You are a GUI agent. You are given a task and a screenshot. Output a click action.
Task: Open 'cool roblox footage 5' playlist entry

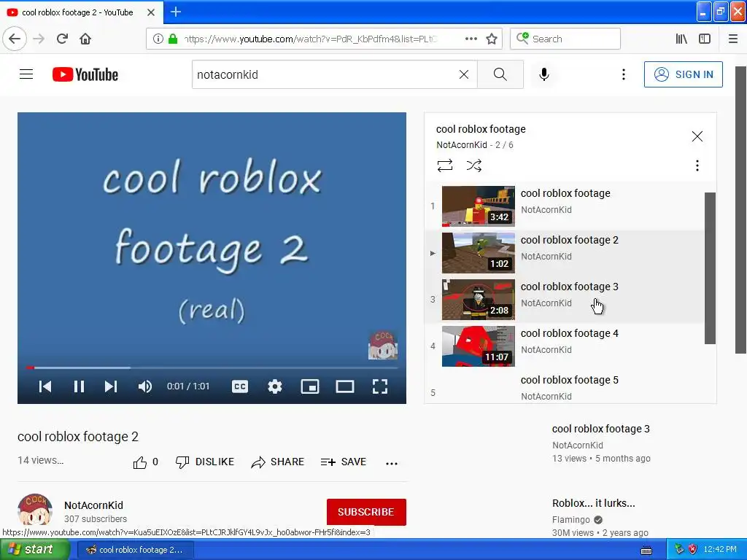pyautogui.click(x=565, y=388)
